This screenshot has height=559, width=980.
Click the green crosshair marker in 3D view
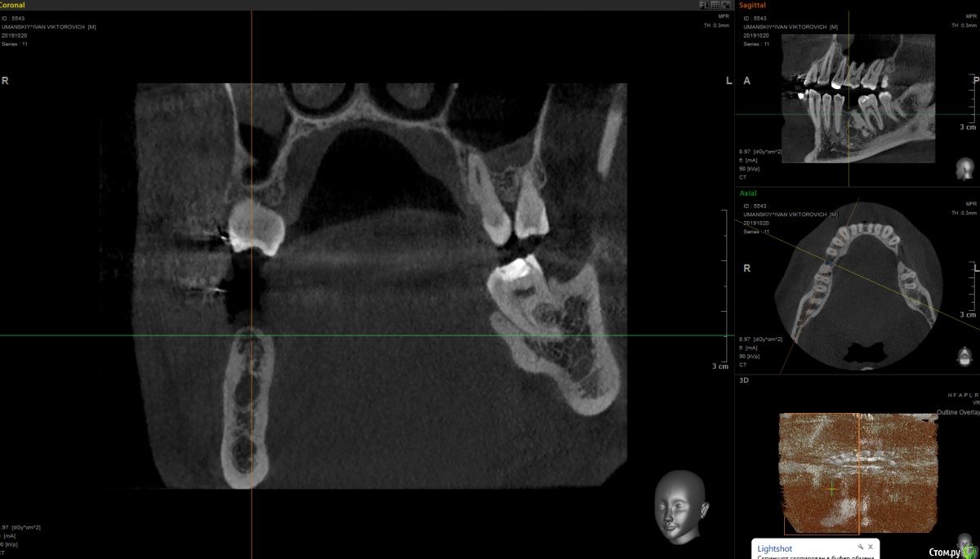coord(831,489)
